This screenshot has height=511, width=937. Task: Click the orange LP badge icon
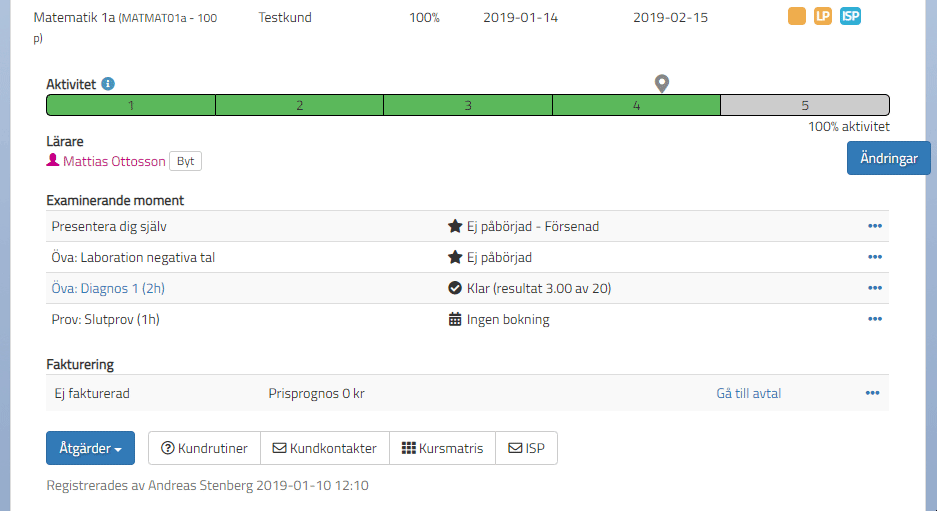point(823,16)
